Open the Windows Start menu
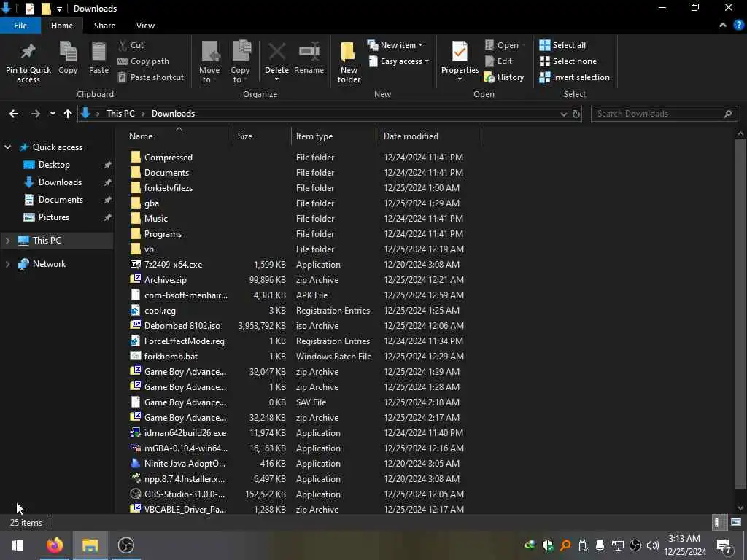The height and width of the screenshot is (560, 747). 18,545
